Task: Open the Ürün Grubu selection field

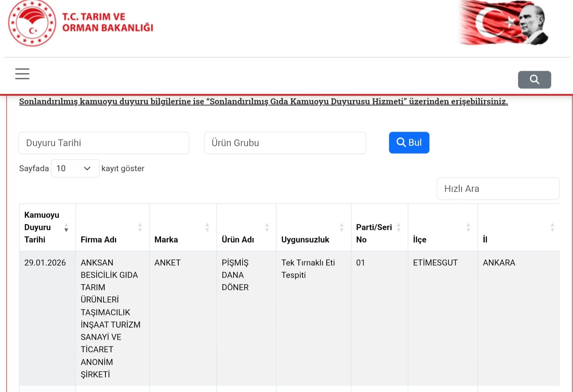Action: (285, 143)
